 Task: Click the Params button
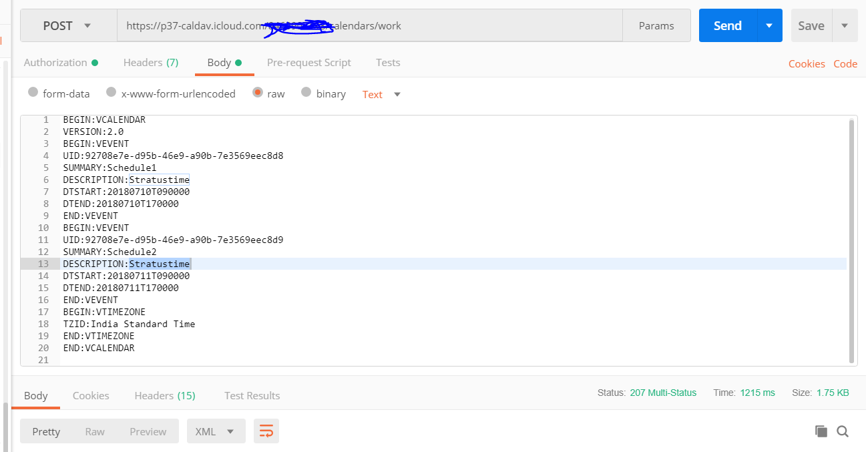[x=656, y=25]
